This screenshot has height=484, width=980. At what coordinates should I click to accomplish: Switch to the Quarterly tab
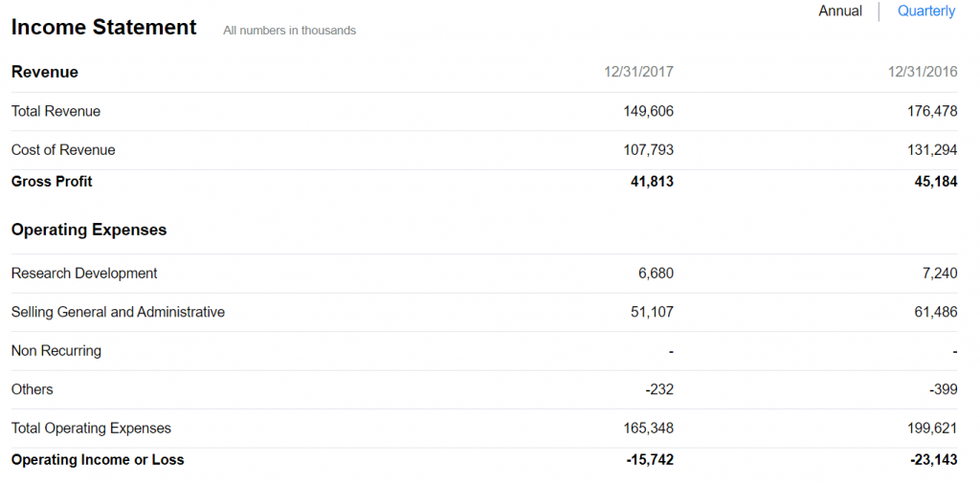pos(925,11)
